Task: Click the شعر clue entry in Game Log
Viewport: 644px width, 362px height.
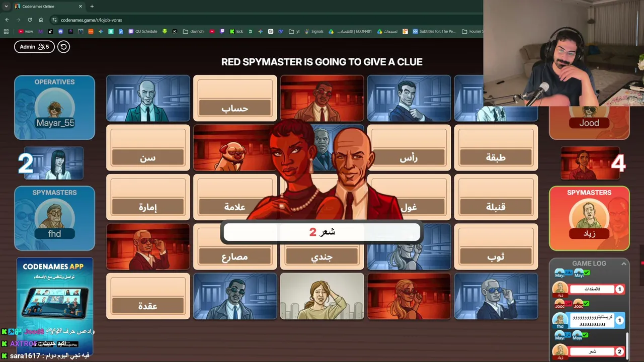Action: pyautogui.click(x=592, y=351)
